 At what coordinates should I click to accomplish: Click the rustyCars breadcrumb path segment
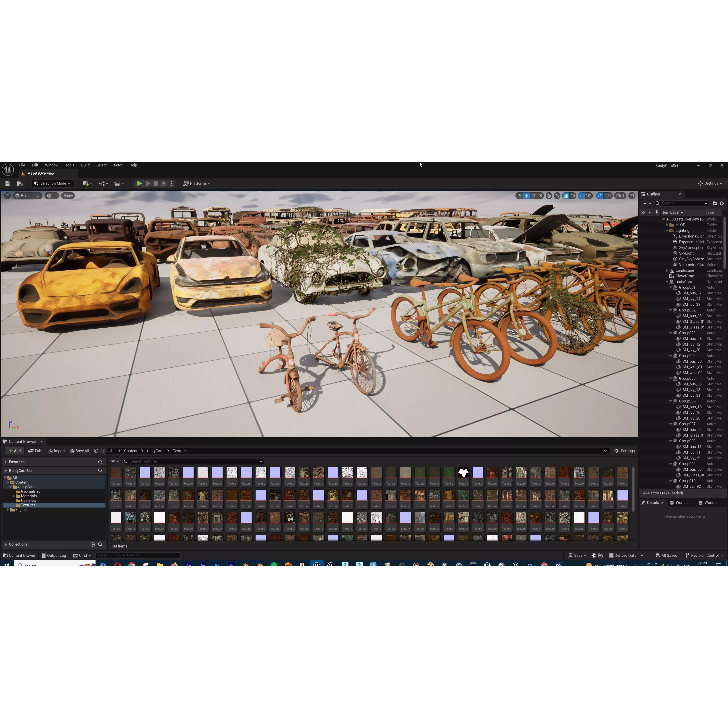155,451
